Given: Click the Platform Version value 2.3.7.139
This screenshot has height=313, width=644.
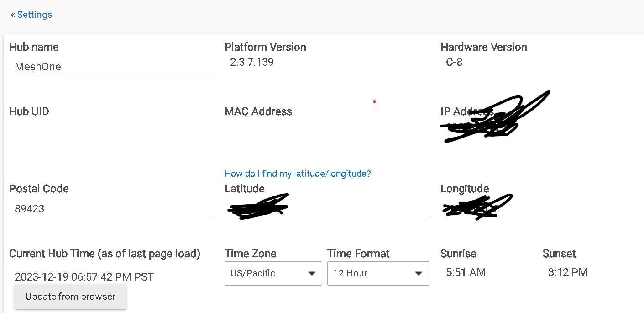Looking at the screenshot, I should (x=252, y=62).
